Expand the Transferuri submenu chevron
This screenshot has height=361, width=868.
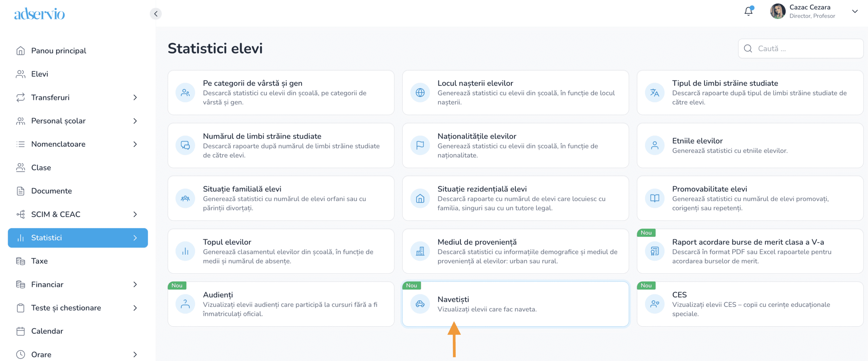pyautogui.click(x=135, y=98)
